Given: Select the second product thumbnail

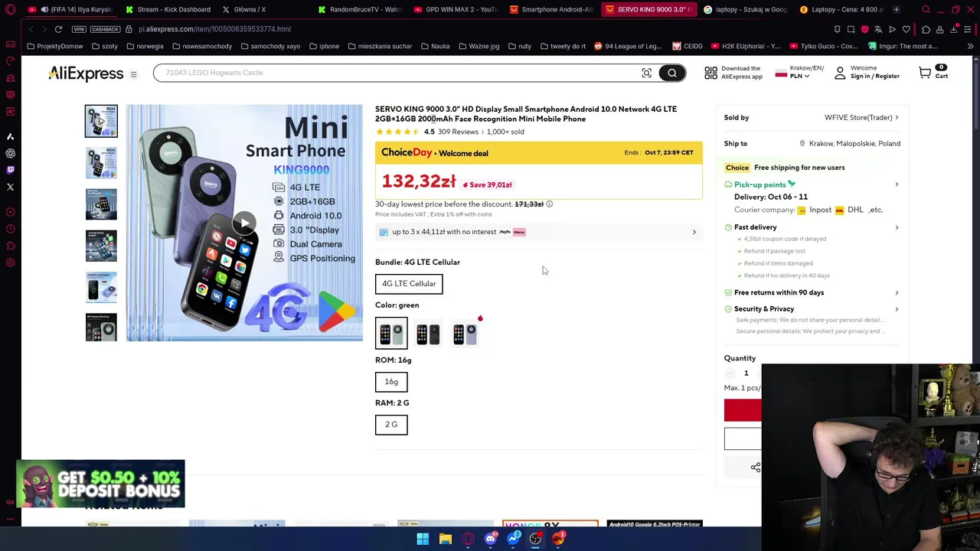Looking at the screenshot, I should (x=101, y=162).
